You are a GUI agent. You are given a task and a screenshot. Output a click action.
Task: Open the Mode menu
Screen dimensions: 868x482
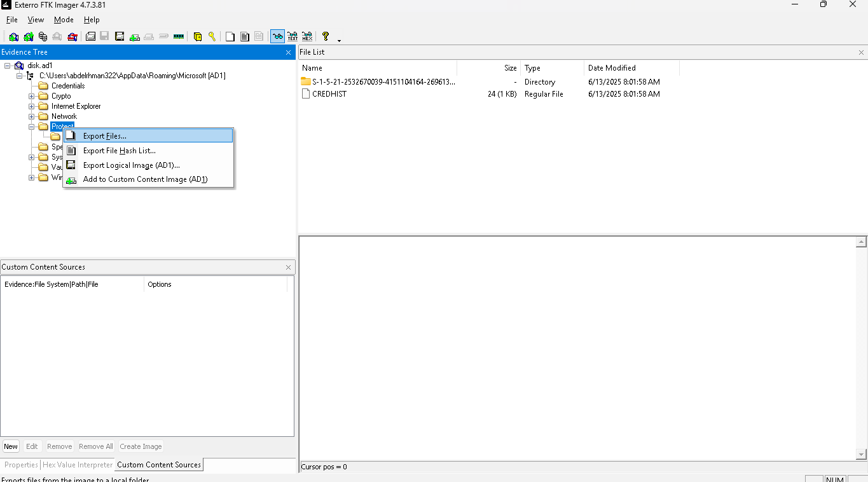64,20
